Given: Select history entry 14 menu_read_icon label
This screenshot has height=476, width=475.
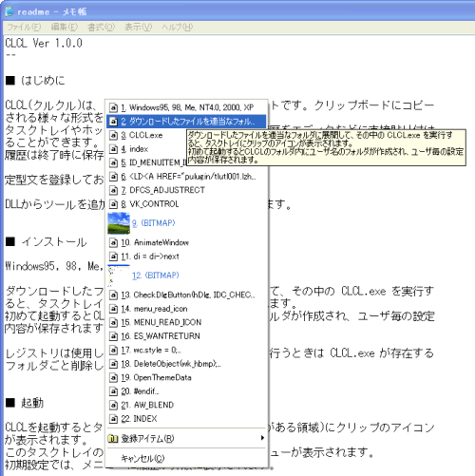Looking at the screenshot, I should (154, 309).
